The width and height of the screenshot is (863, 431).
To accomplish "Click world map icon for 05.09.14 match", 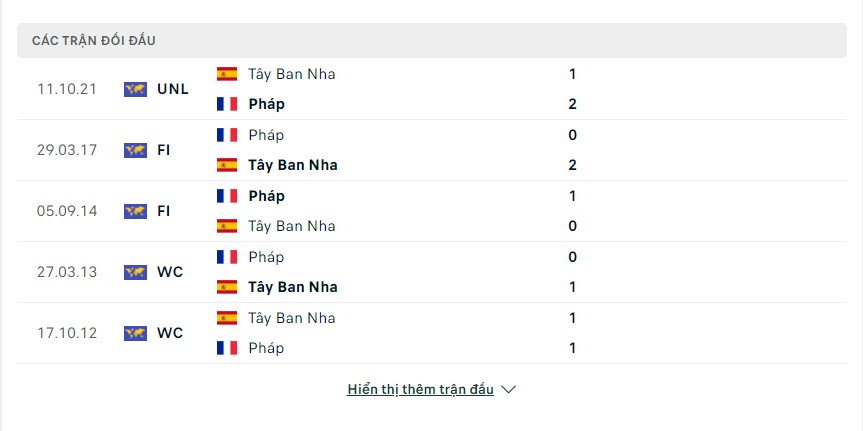I will tap(135, 211).
